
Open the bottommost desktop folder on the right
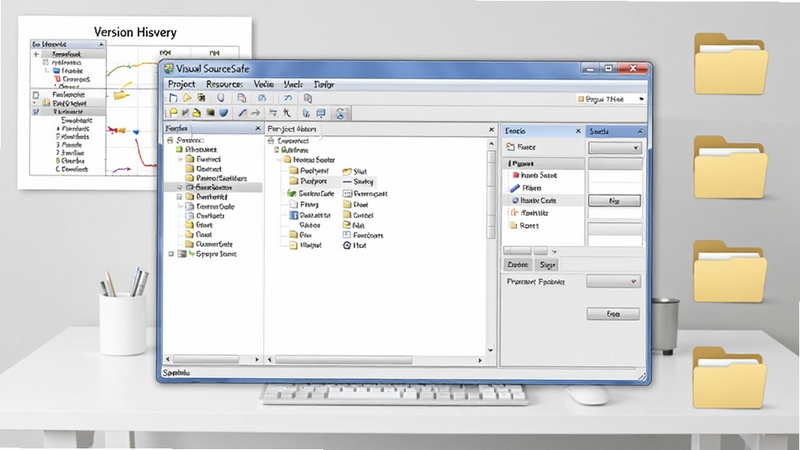pyautogui.click(x=730, y=377)
